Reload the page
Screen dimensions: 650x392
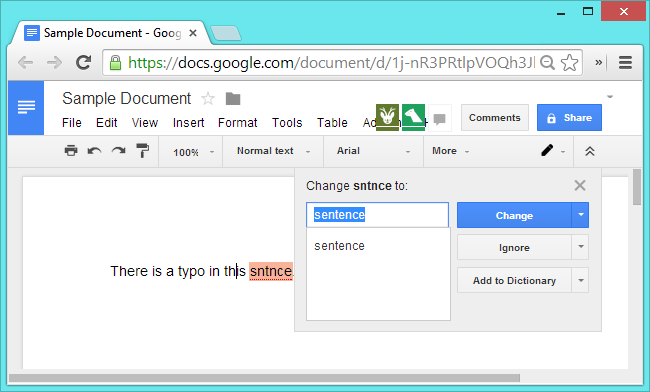click(x=83, y=63)
